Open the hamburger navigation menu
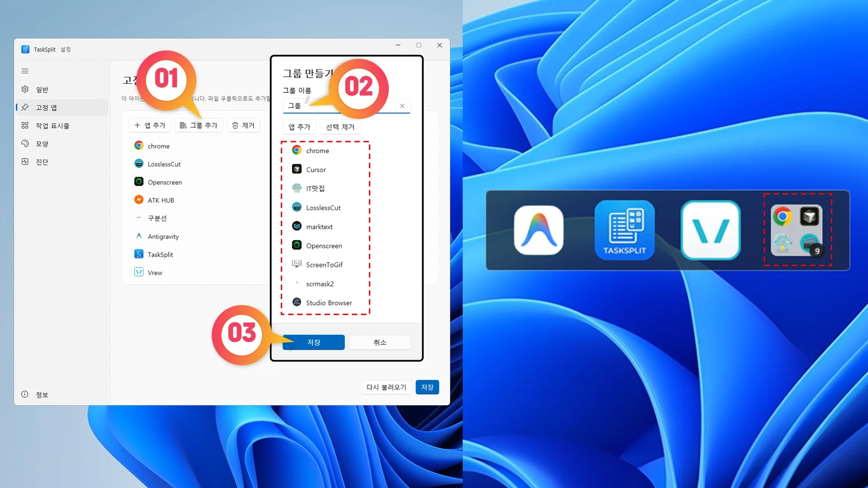This screenshot has width=868, height=488. 25,71
